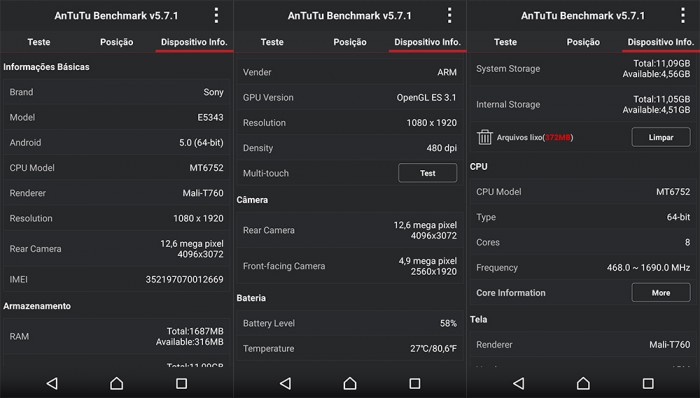700x398 pixels.
Task: Click the Resolution 1080 x 1920 row in middle screenshot
Action: [x=350, y=123]
